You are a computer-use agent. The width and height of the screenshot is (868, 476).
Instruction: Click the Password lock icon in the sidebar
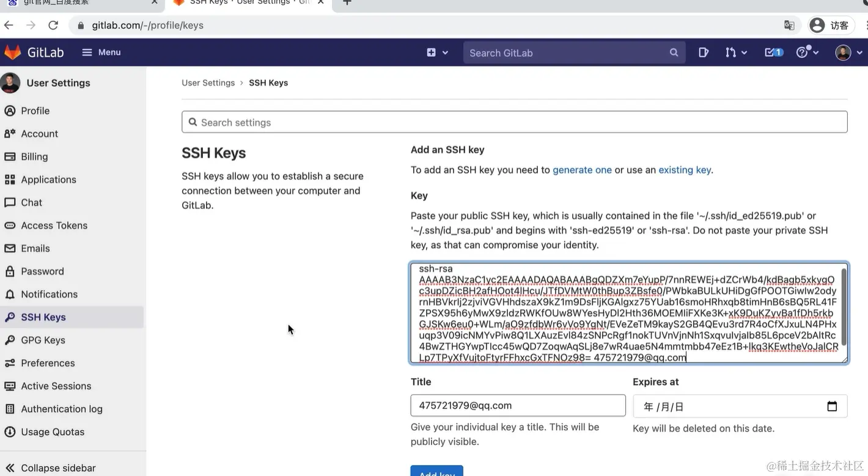tap(10, 271)
